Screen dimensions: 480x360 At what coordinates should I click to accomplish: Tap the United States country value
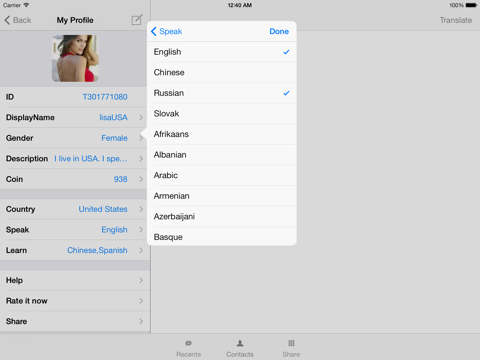click(x=103, y=209)
